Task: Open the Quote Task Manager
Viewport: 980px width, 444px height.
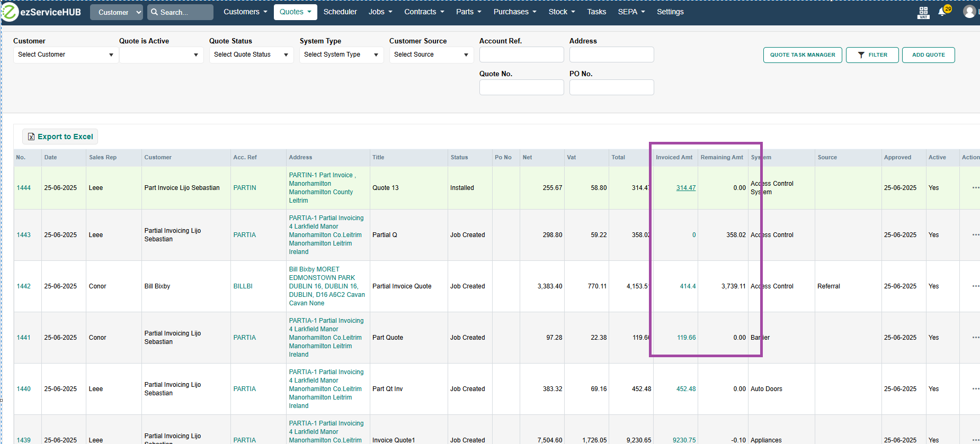Action: pyautogui.click(x=802, y=55)
